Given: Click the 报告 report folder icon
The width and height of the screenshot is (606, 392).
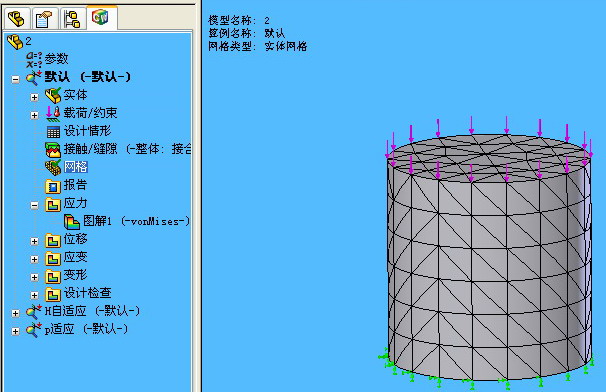Looking at the screenshot, I should pyautogui.click(x=53, y=186).
